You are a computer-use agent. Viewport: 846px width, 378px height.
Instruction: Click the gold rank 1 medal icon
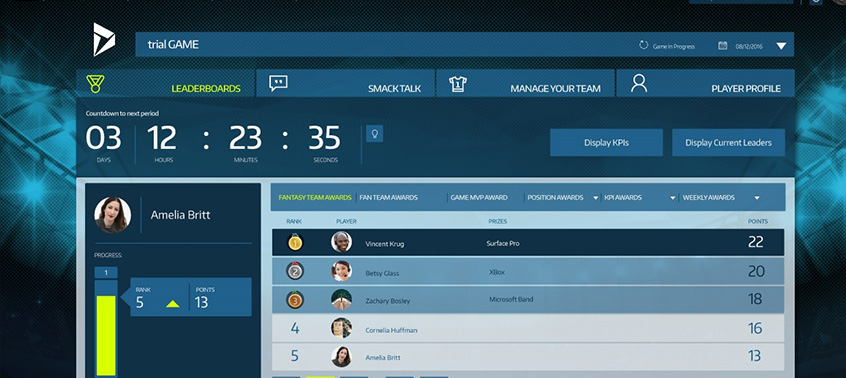click(x=295, y=243)
